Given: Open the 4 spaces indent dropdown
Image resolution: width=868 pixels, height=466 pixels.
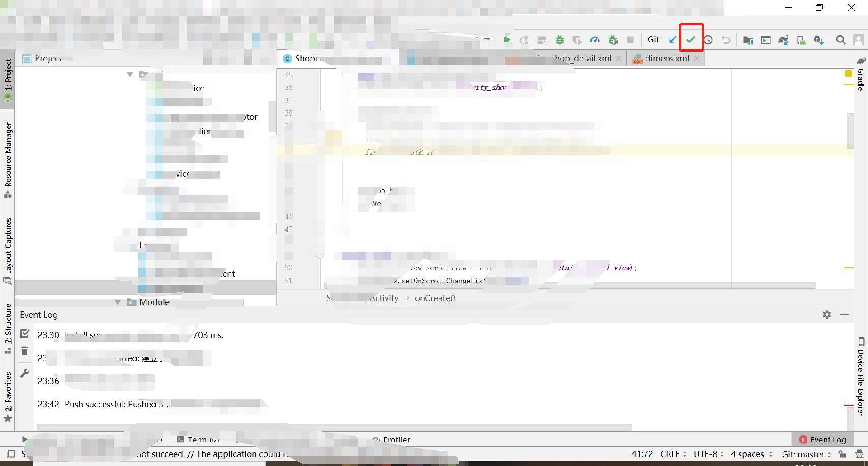Looking at the screenshot, I should (x=752, y=454).
